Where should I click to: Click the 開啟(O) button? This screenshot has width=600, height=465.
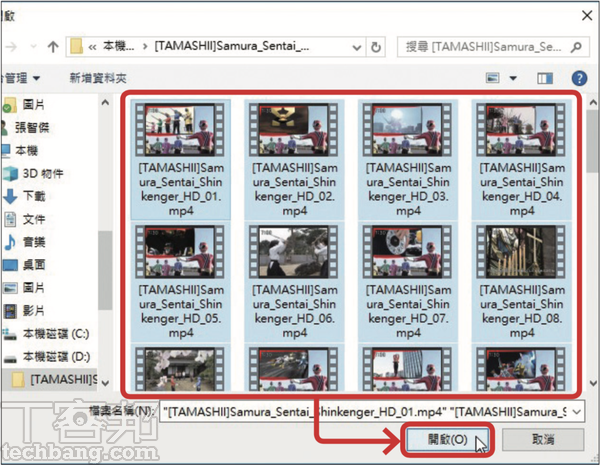[x=447, y=439]
